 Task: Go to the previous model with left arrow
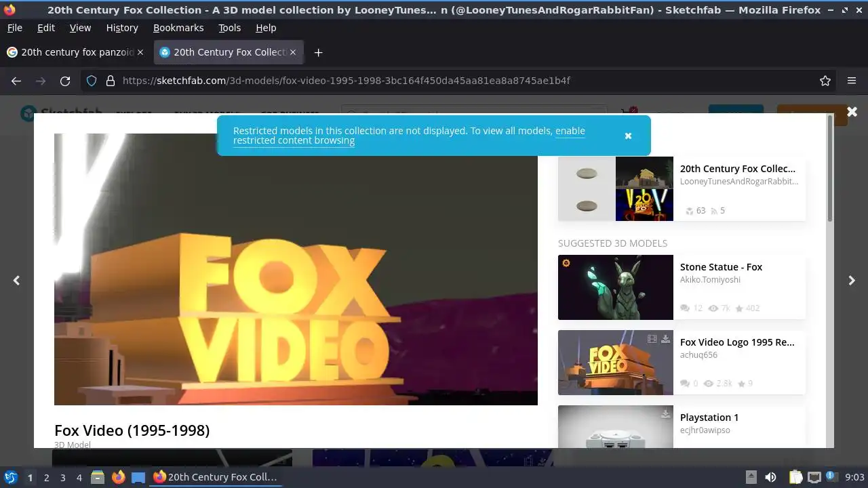click(x=16, y=280)
